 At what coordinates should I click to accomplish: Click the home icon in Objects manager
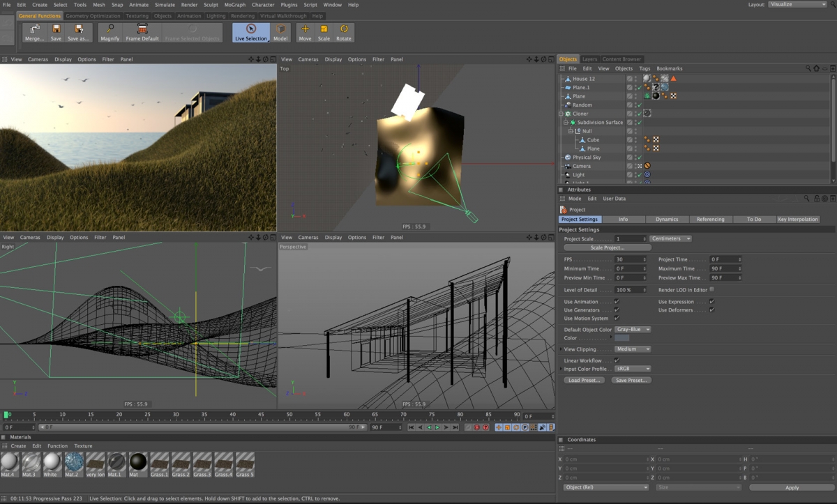click(816, 68)
